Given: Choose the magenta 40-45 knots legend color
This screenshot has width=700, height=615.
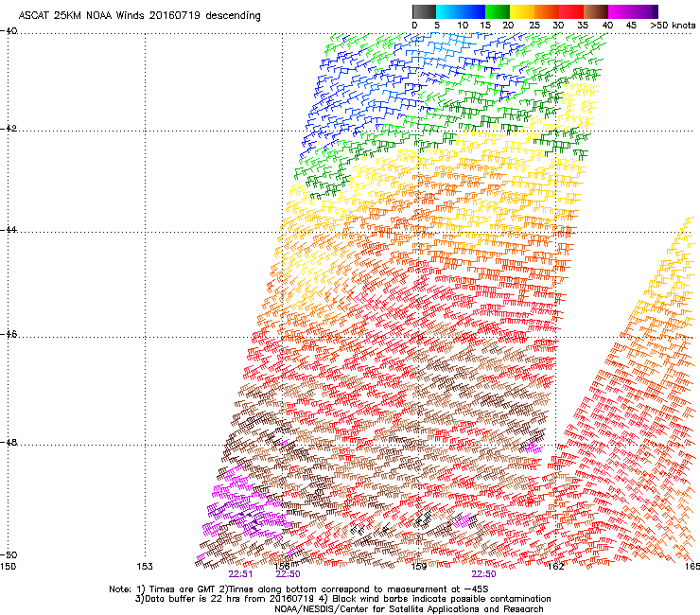Looking at the screenshot, I should point(621,11).
